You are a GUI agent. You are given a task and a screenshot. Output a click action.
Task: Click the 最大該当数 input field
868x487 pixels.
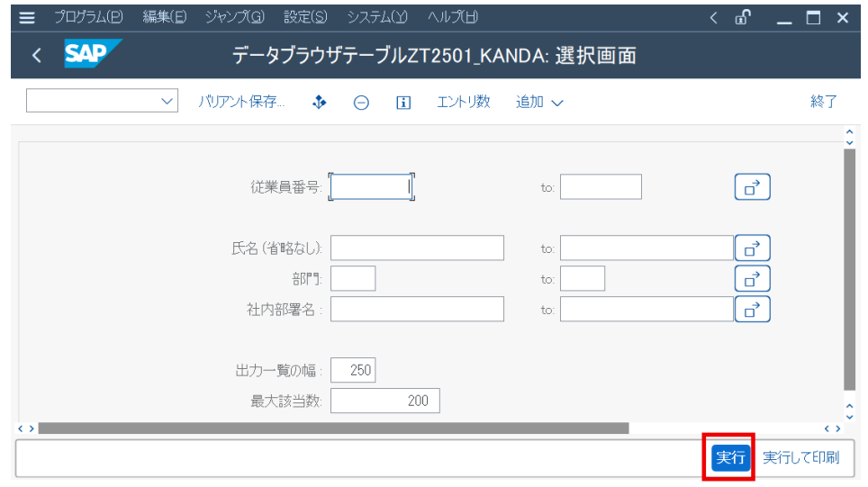click(x=384, y=401)
